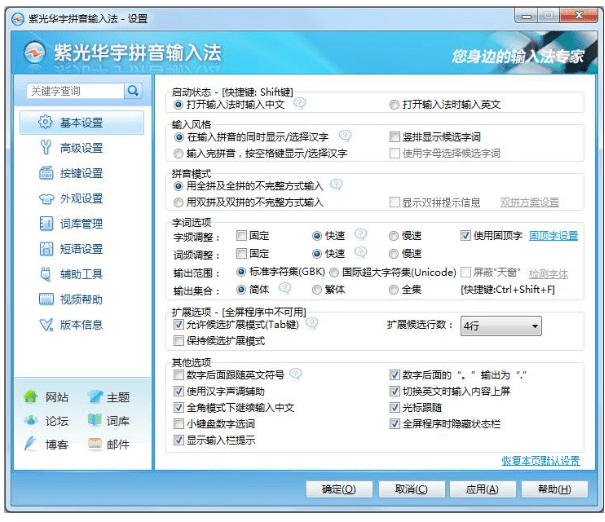Click the keyboard icon for 按键设置

coord(46,173)
